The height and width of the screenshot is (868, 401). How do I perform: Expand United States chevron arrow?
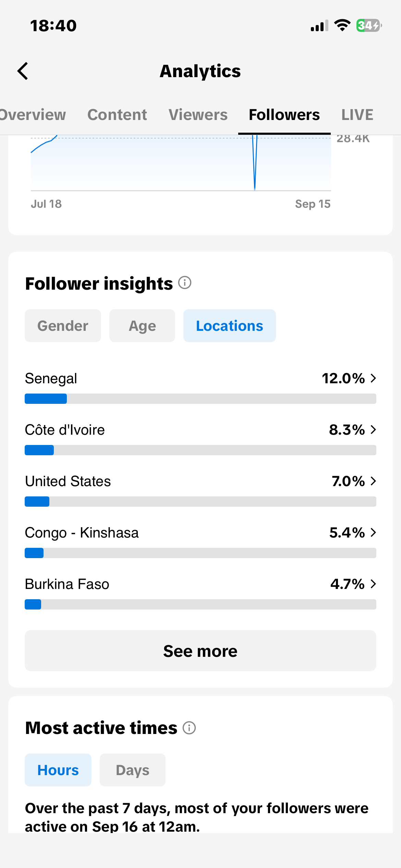[x=373, y=481]
